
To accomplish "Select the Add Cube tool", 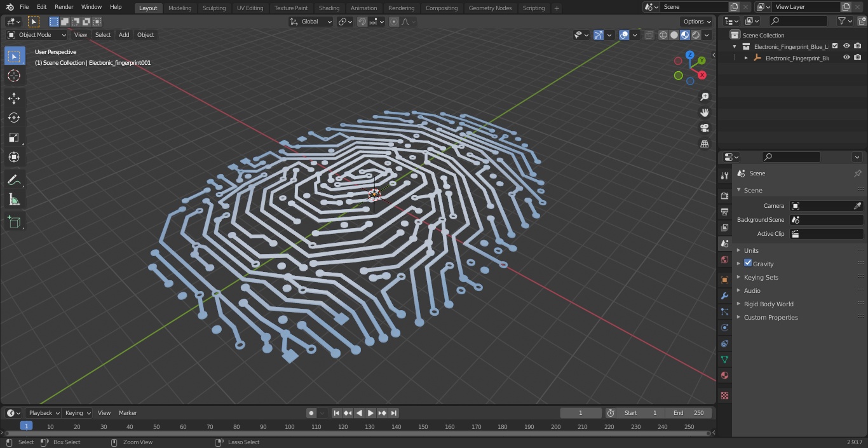I will [14, 222].
